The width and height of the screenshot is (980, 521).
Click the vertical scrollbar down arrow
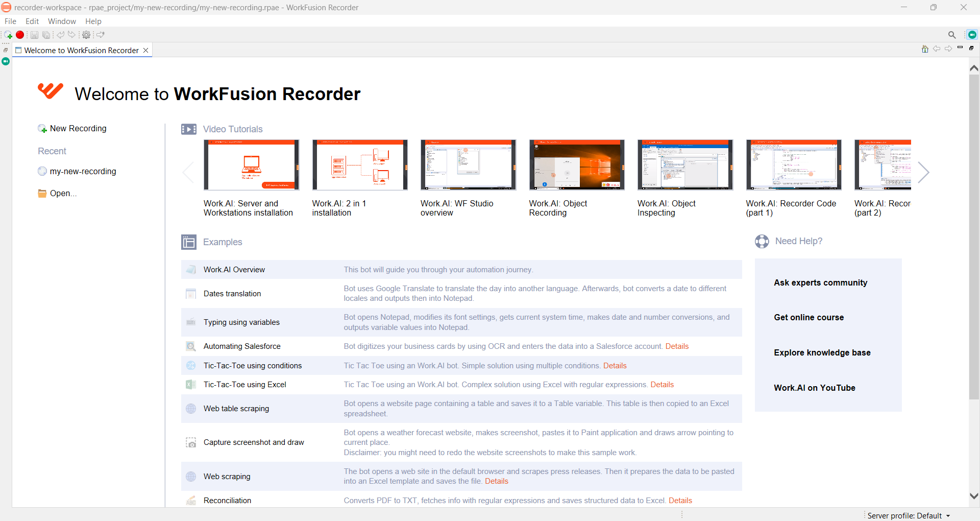click(974, 496)
